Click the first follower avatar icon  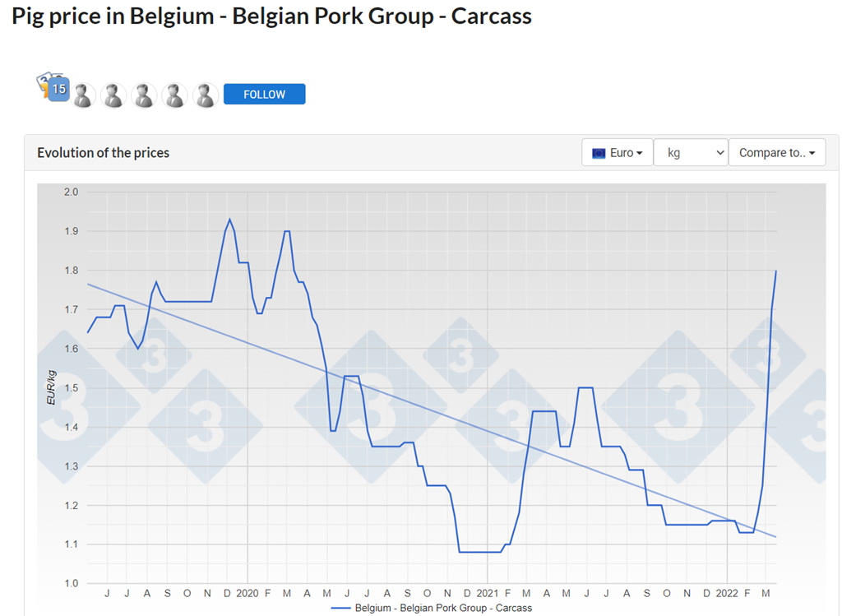click(x=82, y=95)
